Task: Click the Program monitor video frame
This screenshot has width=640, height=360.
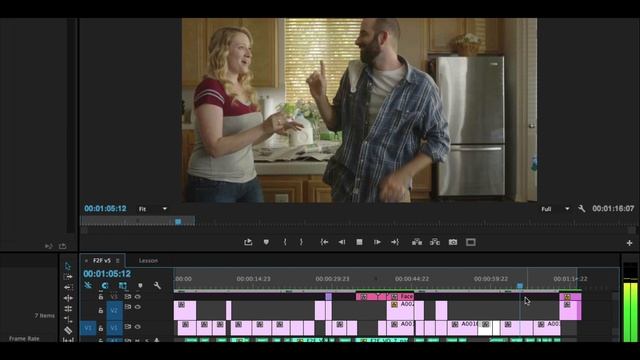Action: pos(359,110)
